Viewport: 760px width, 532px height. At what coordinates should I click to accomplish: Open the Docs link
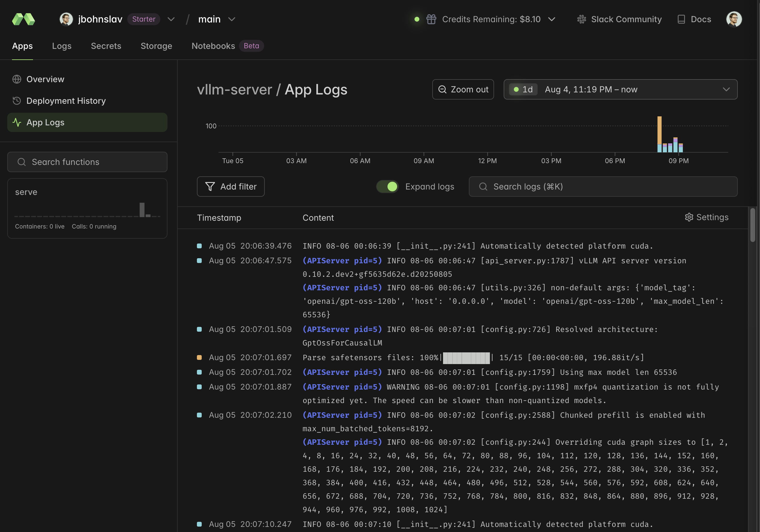(x=694, y=19)
